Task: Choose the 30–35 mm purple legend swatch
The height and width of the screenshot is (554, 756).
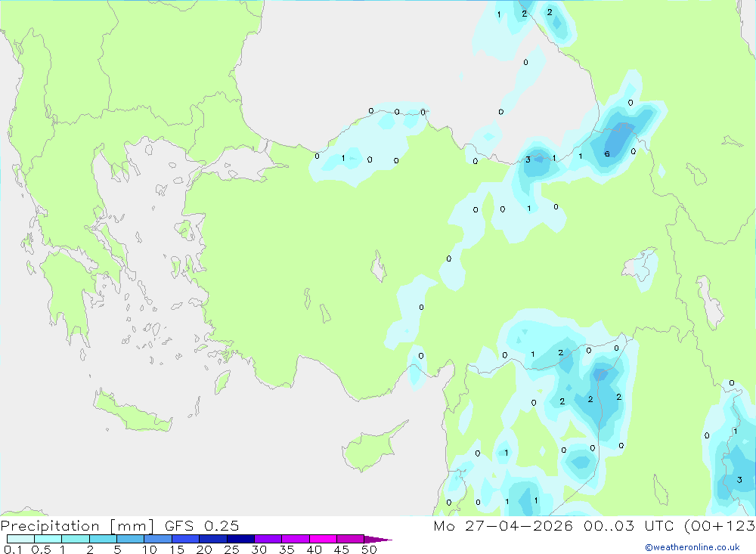Action: click(268, 539)
